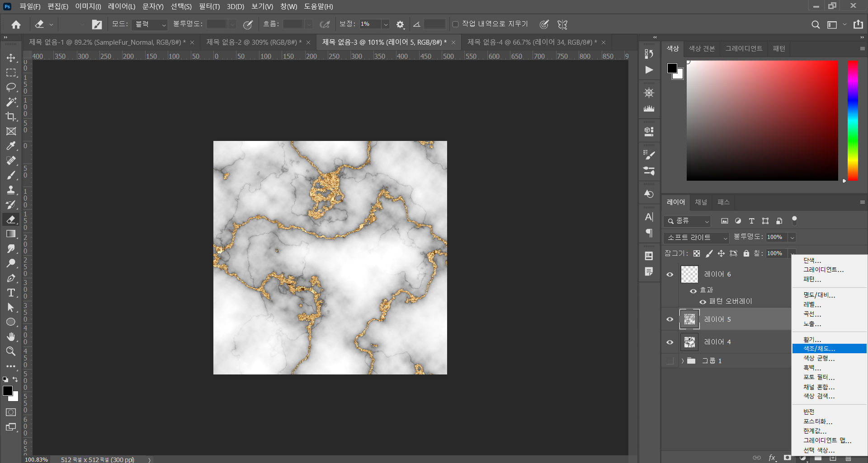Select the Pen tool
Viewport: 868px width, 463px height.
coord(11,278)
